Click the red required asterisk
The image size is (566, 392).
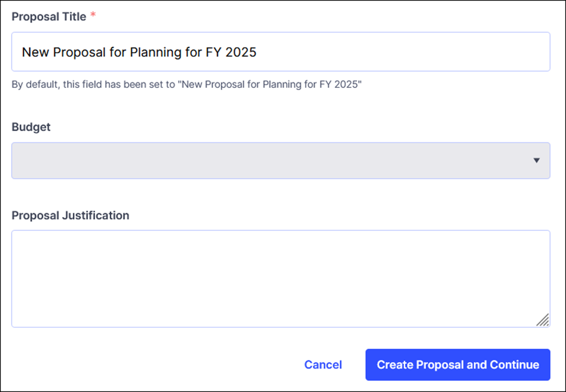pos(93,16)
